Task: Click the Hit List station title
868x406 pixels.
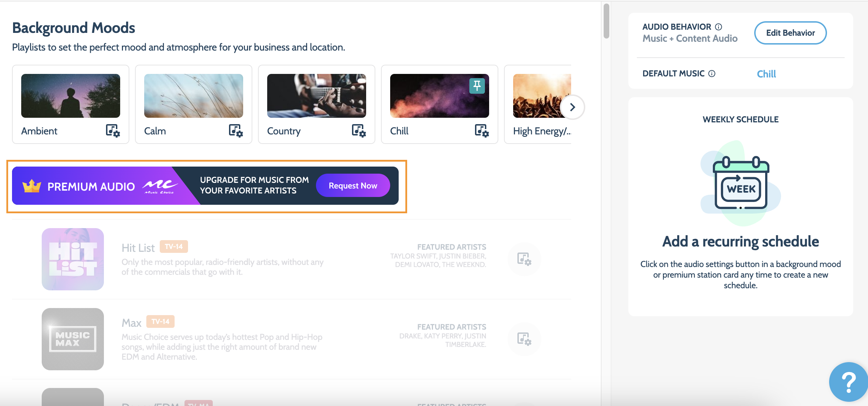Action: point(138,248)
